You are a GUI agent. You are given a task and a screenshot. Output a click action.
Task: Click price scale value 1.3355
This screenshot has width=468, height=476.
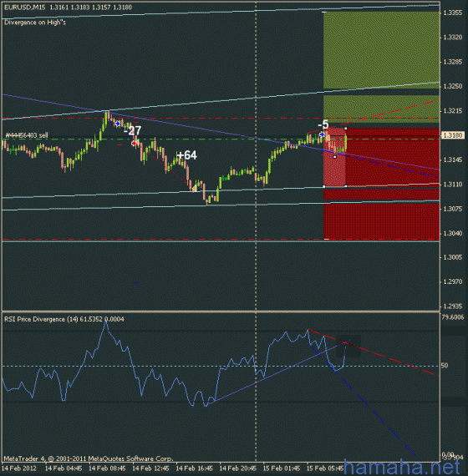453,13
